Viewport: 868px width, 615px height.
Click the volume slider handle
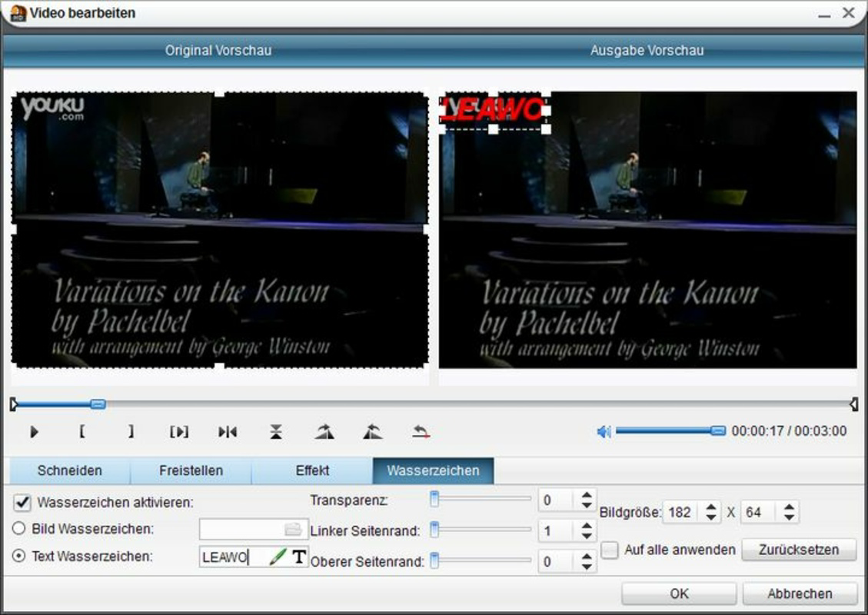click(x=718, y=430)
